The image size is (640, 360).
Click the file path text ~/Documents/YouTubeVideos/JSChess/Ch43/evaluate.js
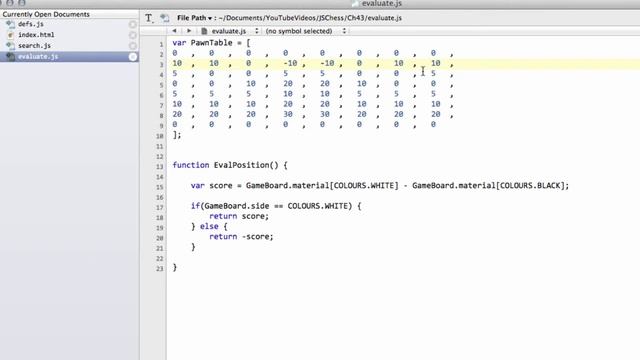click(x=310, y=18)
